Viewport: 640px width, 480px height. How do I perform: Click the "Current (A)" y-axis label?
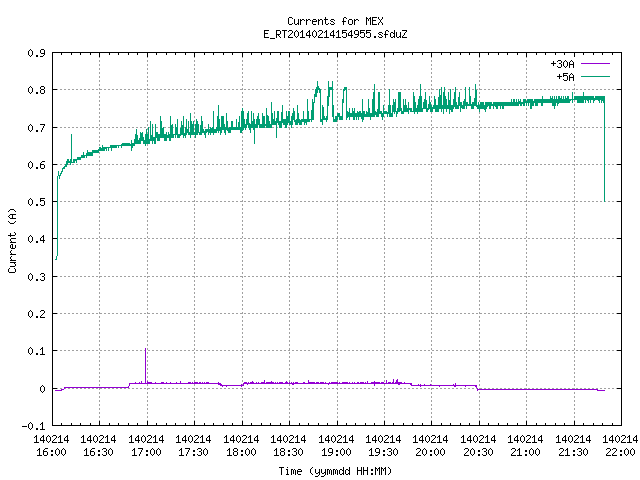pyautogui.click(x=12, y=240)
